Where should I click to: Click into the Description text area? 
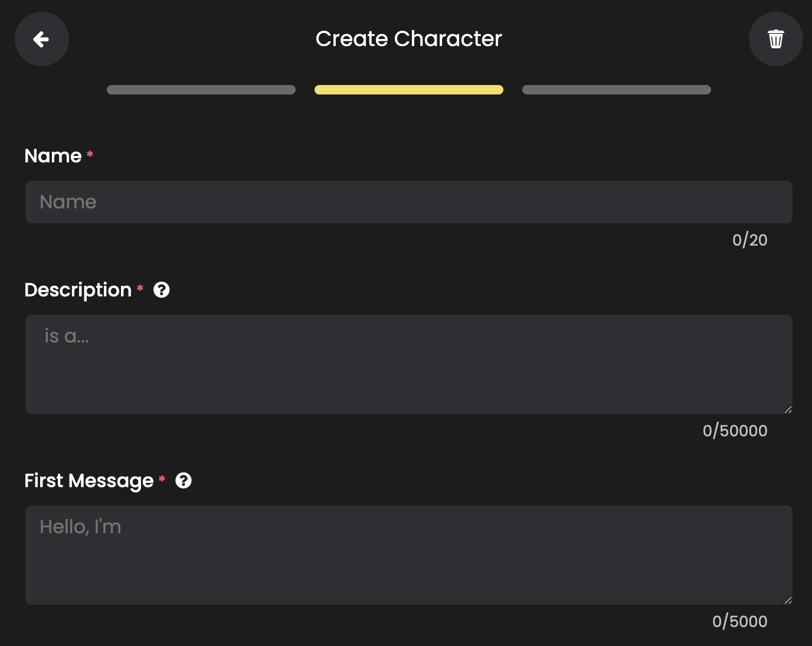(x=408, y=364)
